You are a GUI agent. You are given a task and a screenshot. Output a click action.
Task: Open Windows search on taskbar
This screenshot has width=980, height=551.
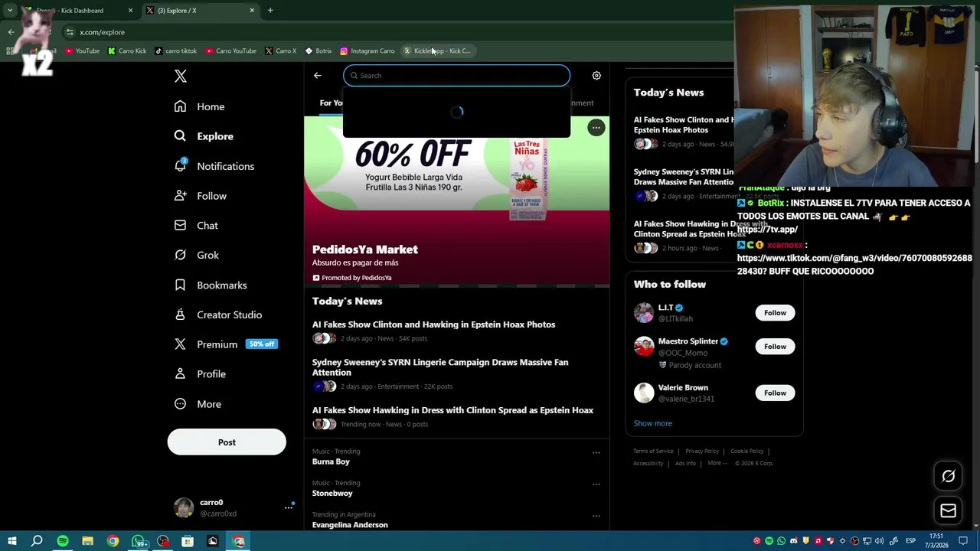37,541
